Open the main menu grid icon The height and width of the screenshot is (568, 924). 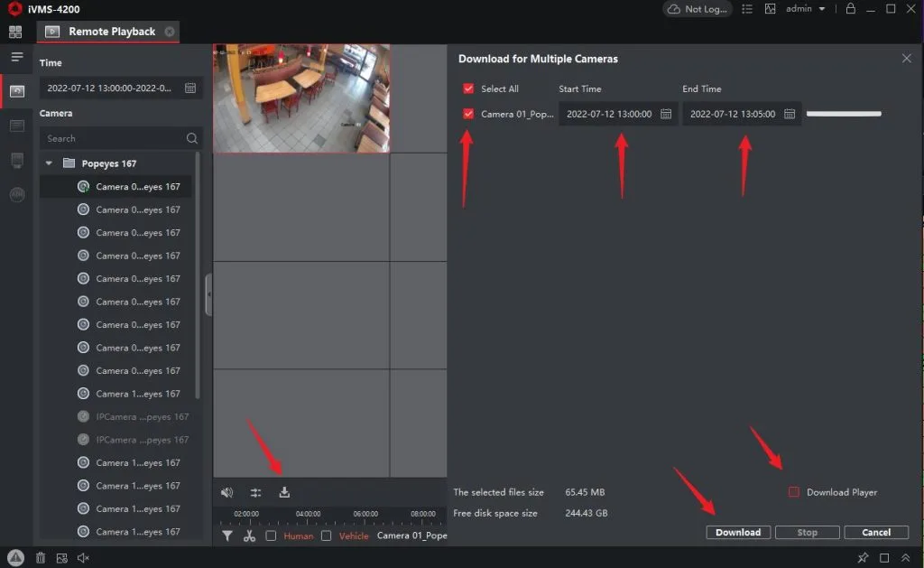point(15,32)
